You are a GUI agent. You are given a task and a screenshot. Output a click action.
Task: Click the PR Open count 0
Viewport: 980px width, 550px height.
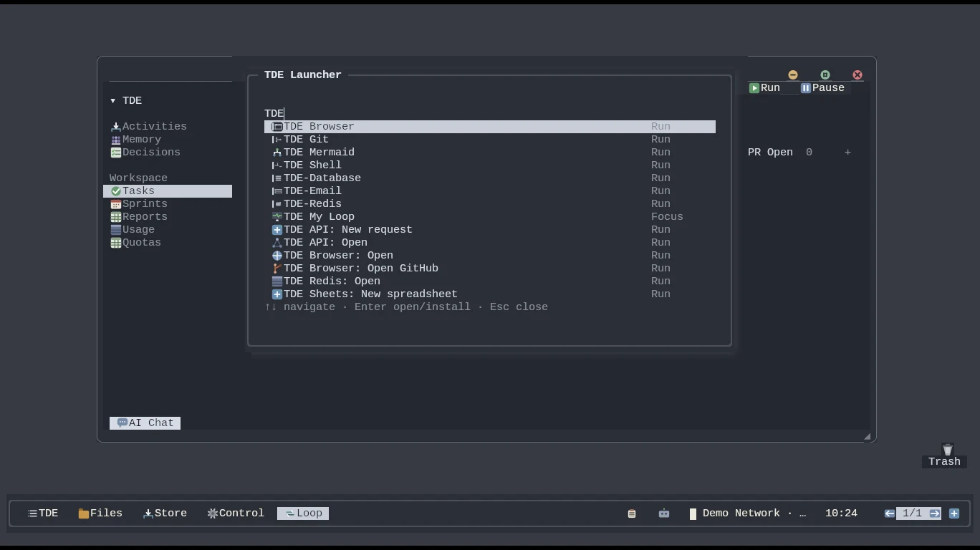(x=809, y=153)
